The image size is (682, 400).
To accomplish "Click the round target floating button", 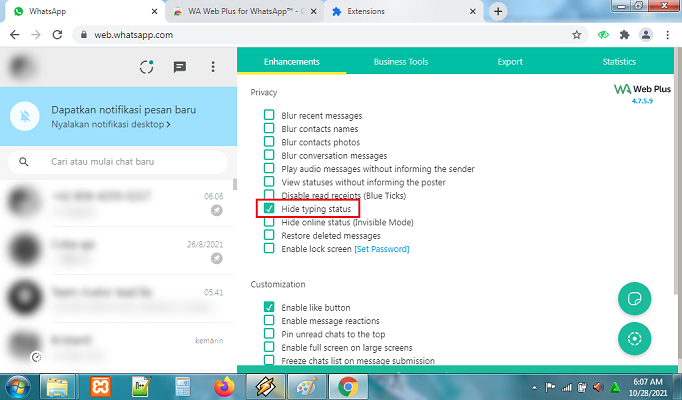I will pyautogui.click(x=635, y=339).
